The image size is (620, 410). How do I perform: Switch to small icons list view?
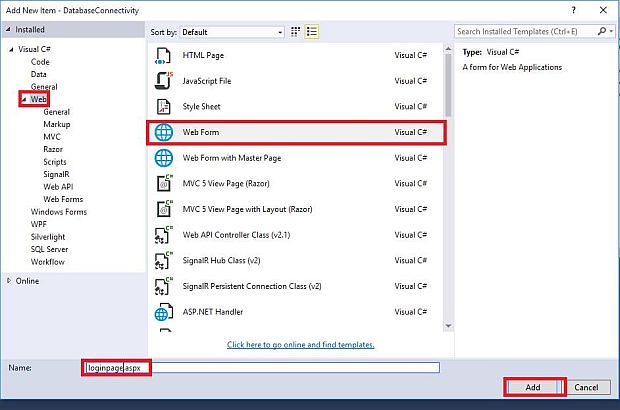[x=312, y=32]
